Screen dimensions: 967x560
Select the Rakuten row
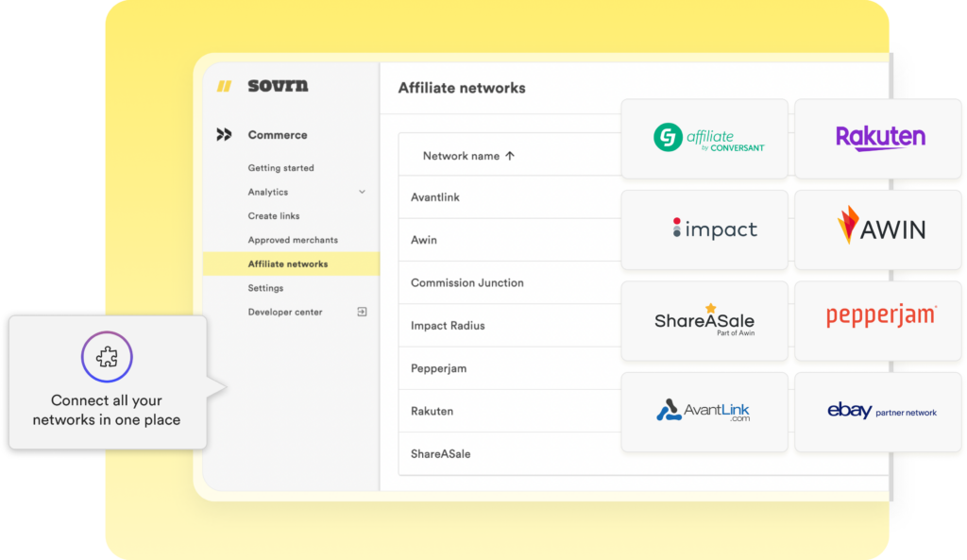(x=510, y=411)
